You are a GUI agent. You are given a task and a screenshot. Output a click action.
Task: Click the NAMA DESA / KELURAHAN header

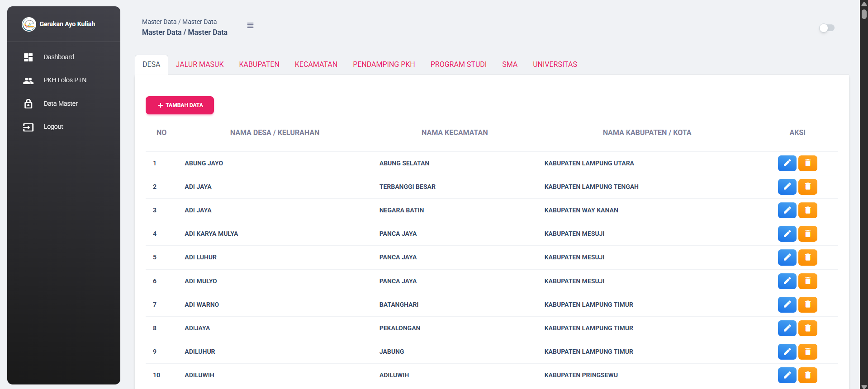(275, 132)
